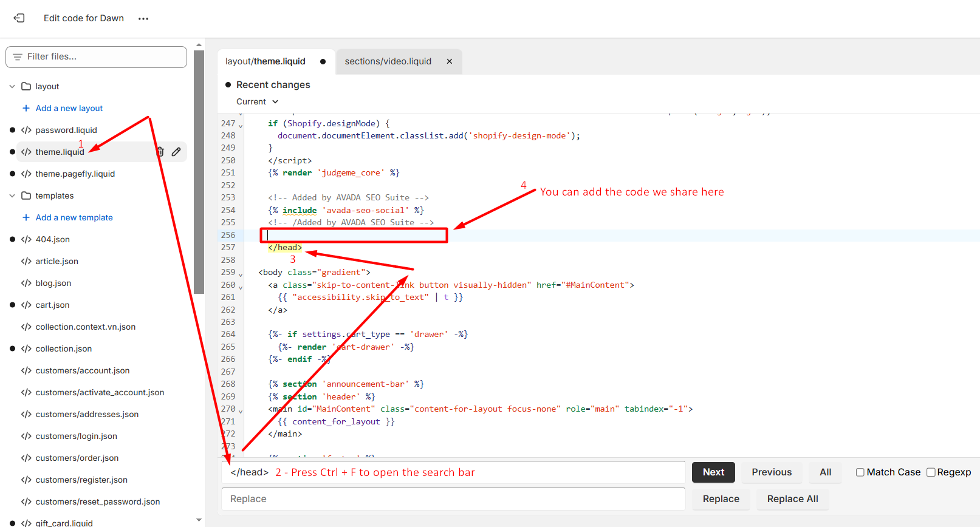Click the highlighted </head> tag on line 257
Image resolution: width=980 pixels, height=527 pixels.
285,247
